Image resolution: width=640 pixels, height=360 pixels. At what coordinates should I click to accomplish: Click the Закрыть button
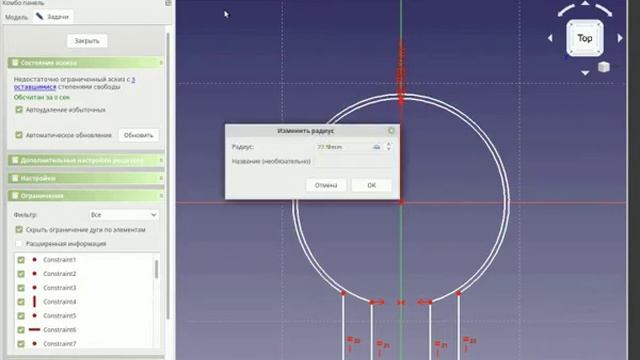coord(87,41)
